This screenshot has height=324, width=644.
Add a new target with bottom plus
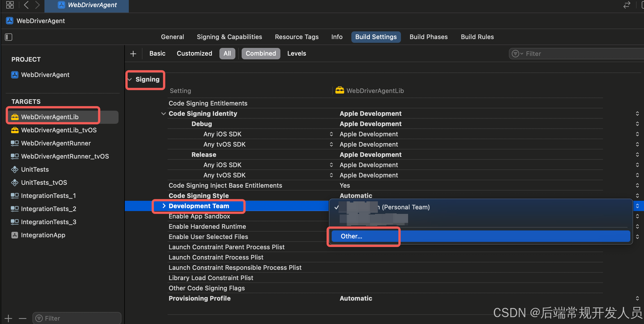tap(9, 318)
